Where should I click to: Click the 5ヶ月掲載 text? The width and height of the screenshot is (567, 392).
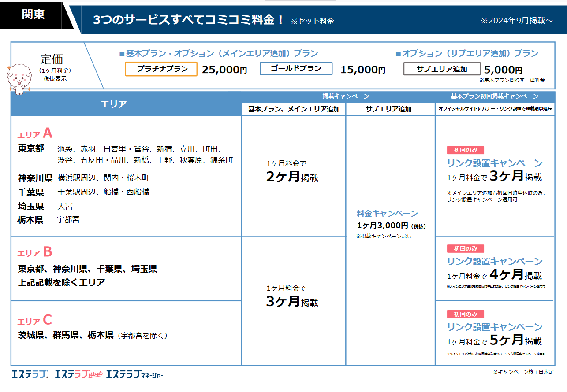(x=516, y=340)
